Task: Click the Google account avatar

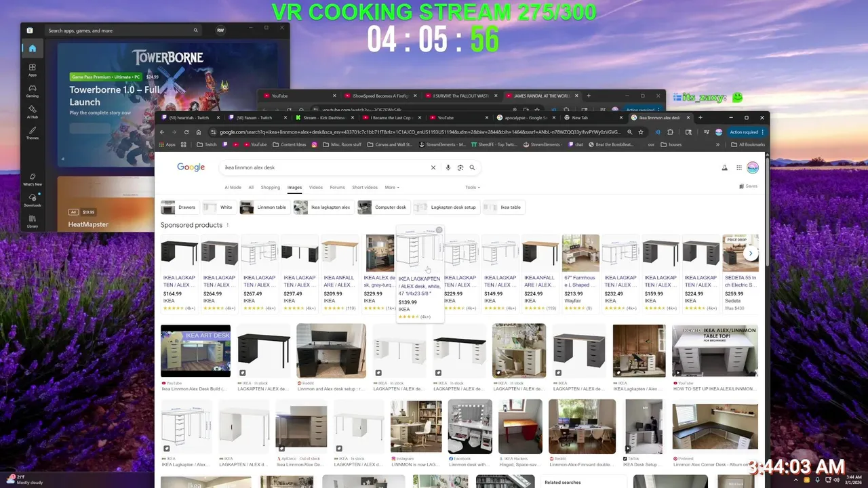Action: [752, 167]
